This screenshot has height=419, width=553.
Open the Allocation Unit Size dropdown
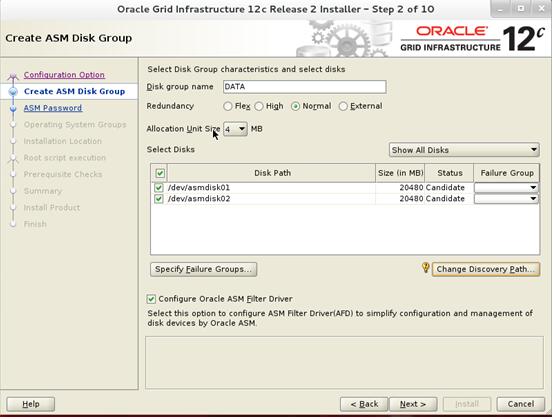tap(235, 129)
